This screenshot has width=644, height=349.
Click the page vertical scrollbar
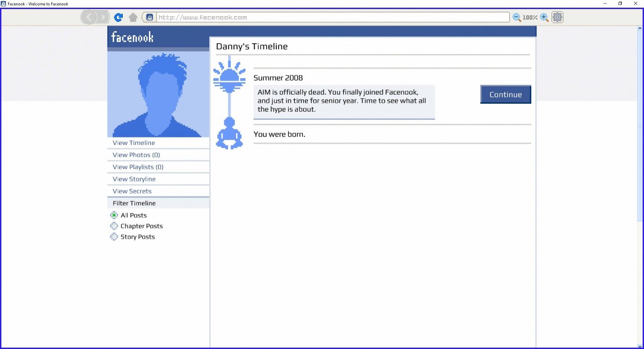click(x=640, y=123)
